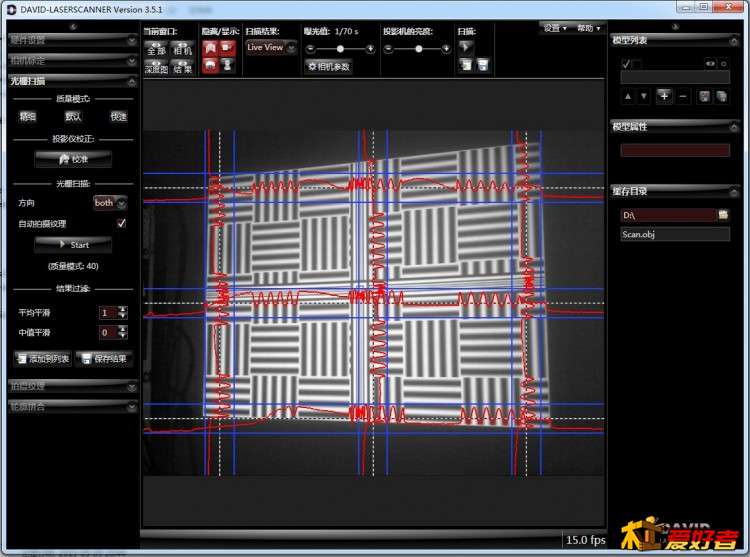
Task: Open the Live View scan result dropdown
Action: (271, 47)
